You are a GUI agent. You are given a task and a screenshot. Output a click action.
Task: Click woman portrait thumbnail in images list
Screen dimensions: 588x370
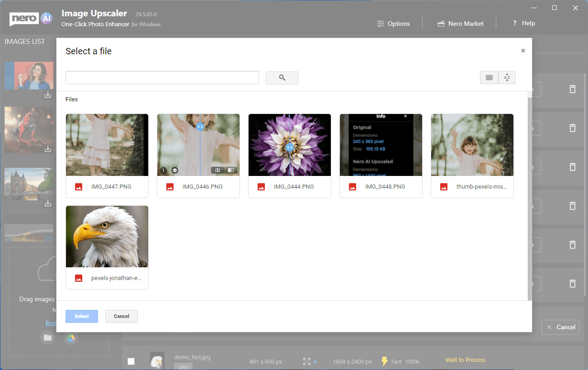(29, 76)
